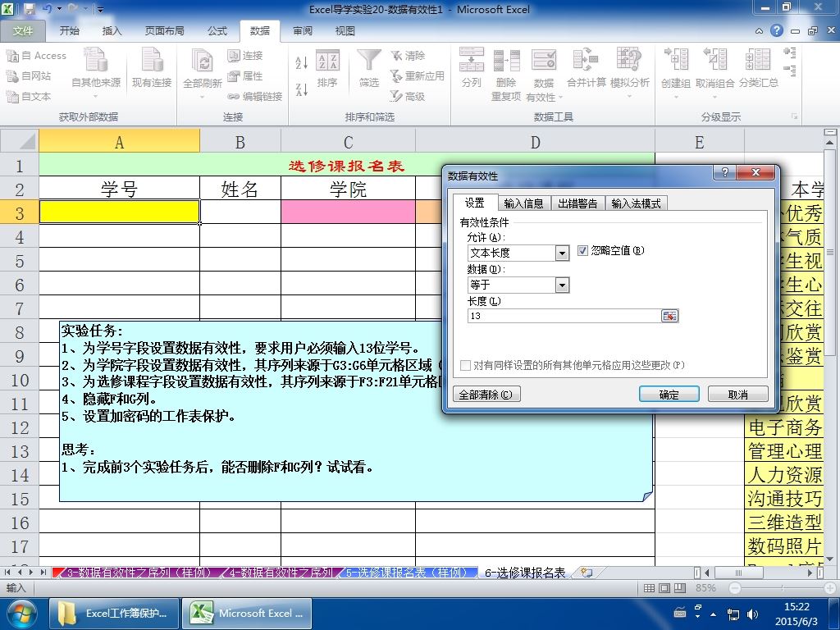
Task: Open Microsoft Excel from the taskbar
Action: [x=246, y=614]
